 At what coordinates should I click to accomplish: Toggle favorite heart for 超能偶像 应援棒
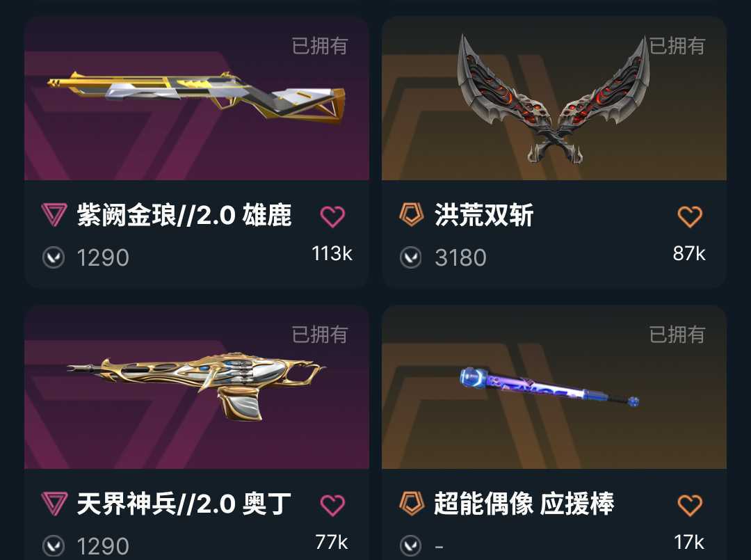point(690,505)
